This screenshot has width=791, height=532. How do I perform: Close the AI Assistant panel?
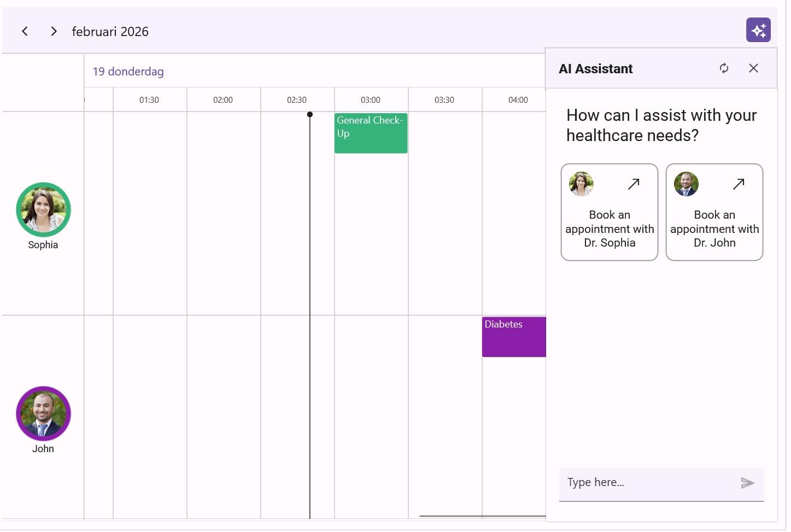tap(753, 68)
